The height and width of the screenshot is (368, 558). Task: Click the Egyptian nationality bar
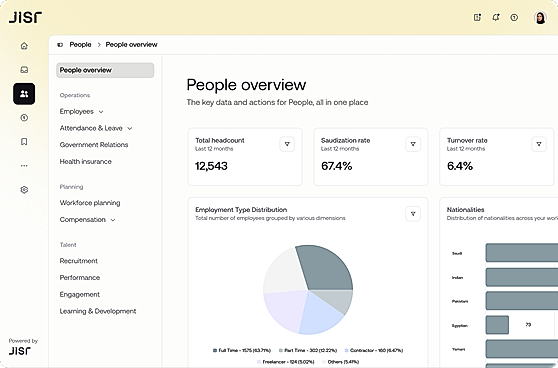coord(497,325)
